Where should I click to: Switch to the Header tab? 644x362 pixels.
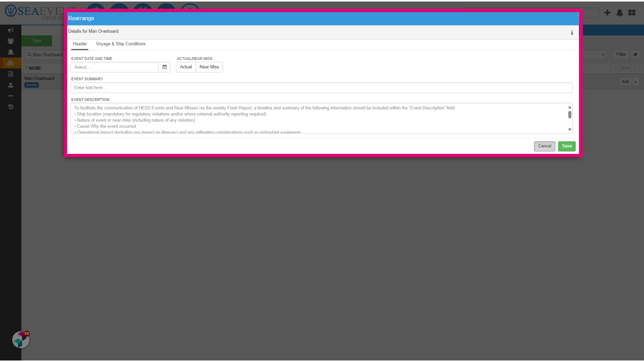80,44
